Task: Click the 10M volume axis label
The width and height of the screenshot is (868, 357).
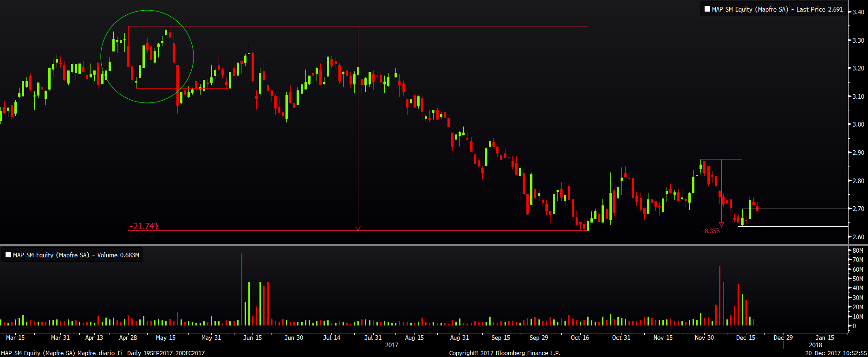Action: pos(858,317)
